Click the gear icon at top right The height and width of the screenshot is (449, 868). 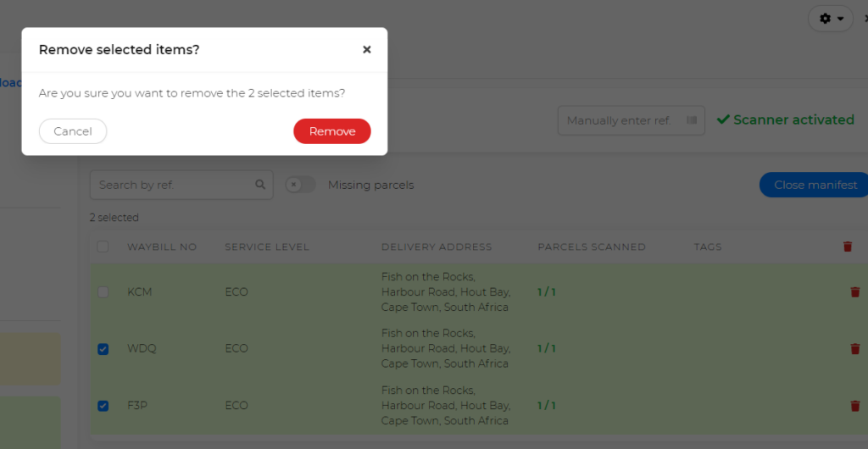tap(825, 19)
